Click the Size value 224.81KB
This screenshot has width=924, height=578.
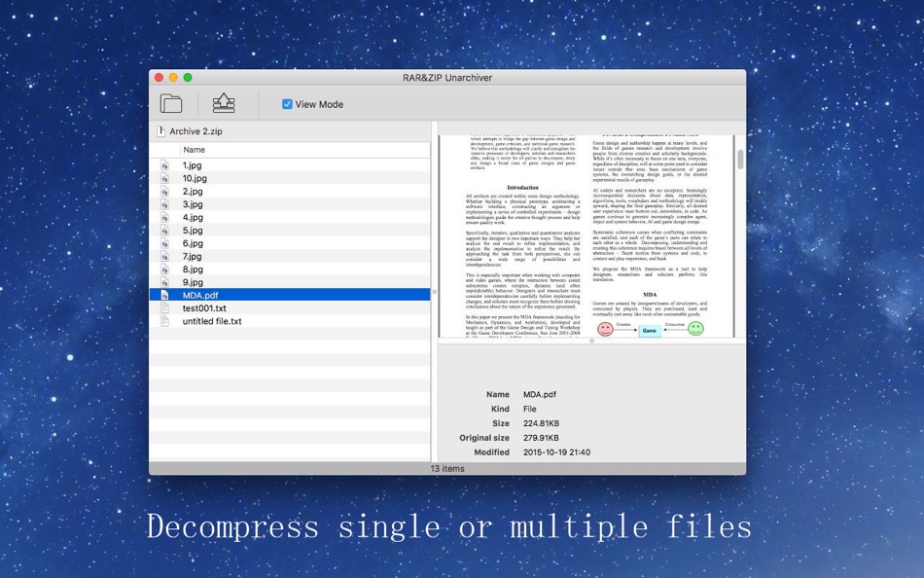click(541, 423)
